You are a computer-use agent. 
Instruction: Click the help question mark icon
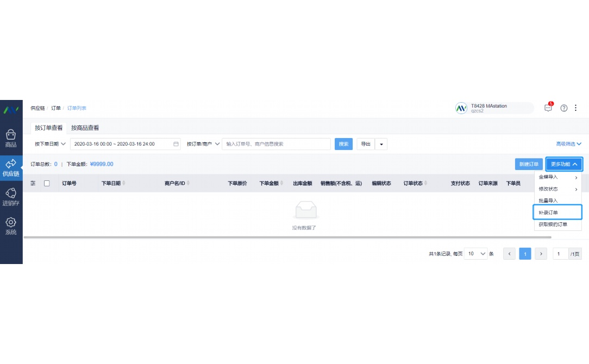click(564, 108)
